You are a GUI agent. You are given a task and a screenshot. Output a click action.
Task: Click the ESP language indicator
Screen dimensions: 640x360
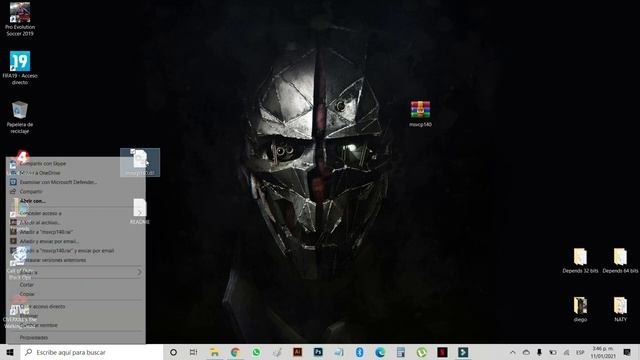click(580, 352)
